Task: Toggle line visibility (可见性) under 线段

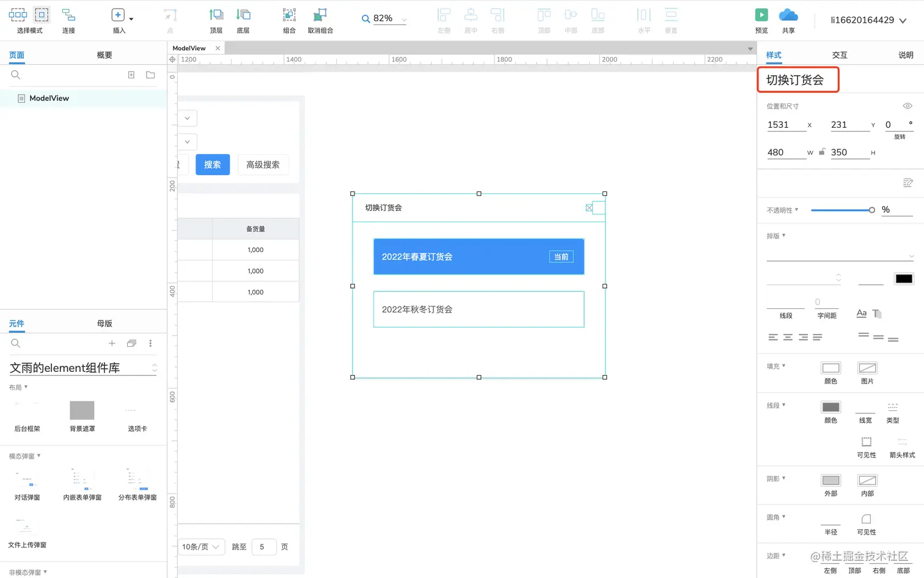Action: click(867, 442)
